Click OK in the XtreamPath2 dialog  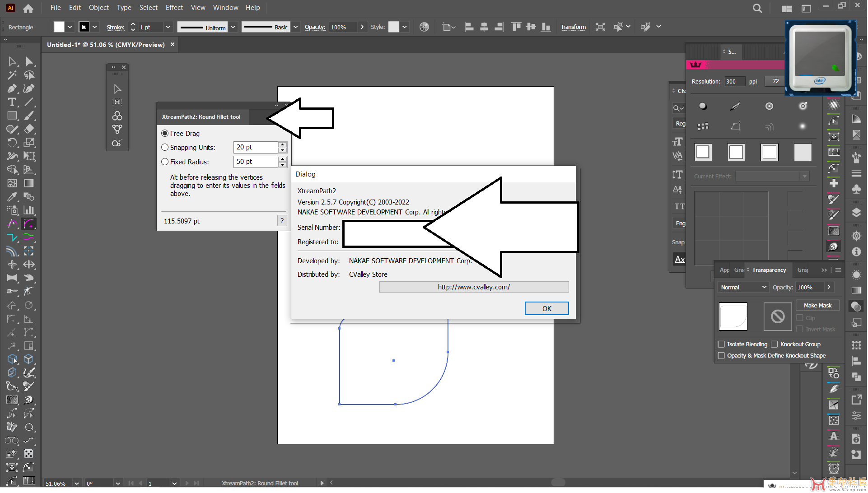546,309
